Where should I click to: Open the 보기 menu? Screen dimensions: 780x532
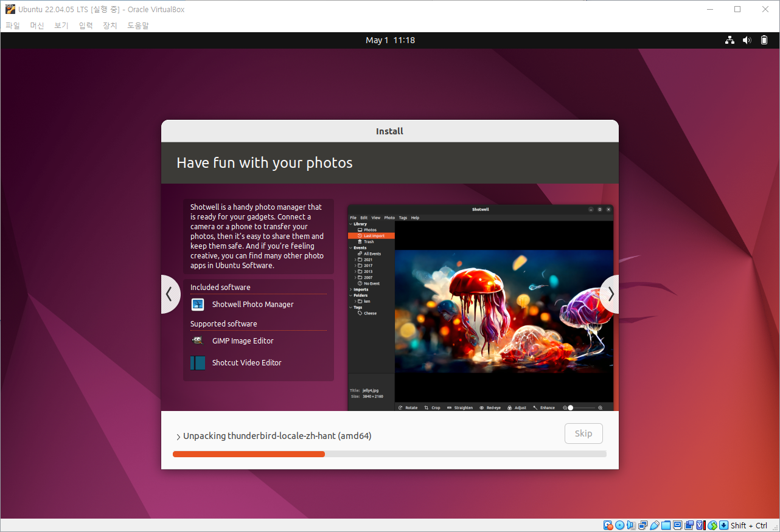click(61, 26)
